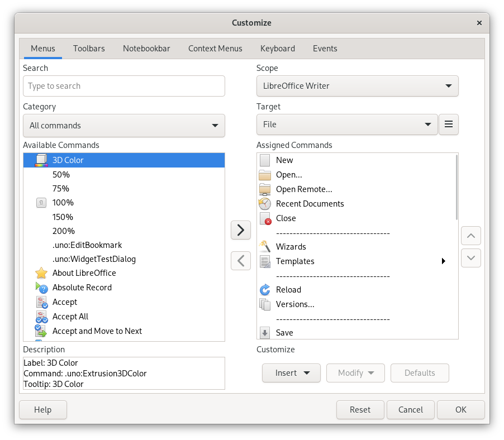Click the Reset button
This screenshot has width=504, height=440.
[x=360, y=410]
